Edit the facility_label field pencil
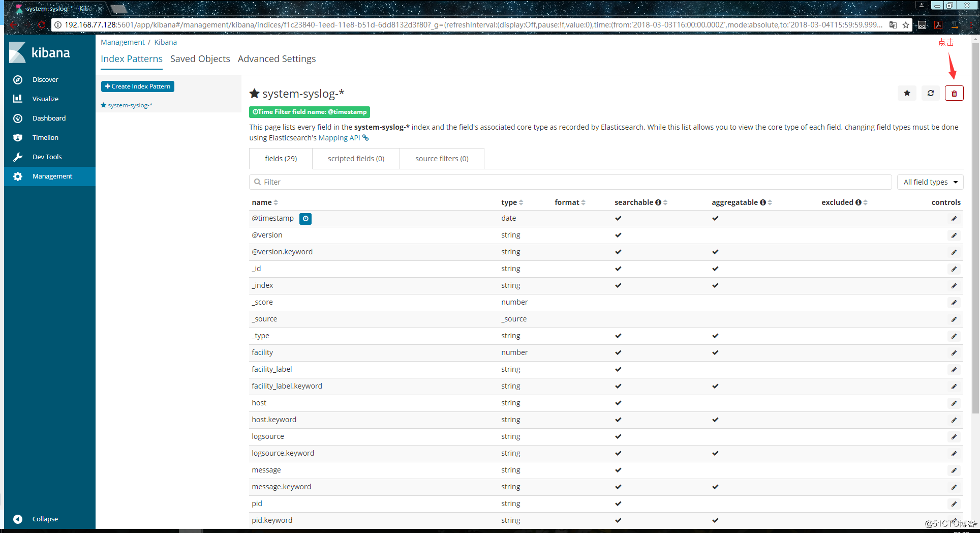 [x=954, y=370]
